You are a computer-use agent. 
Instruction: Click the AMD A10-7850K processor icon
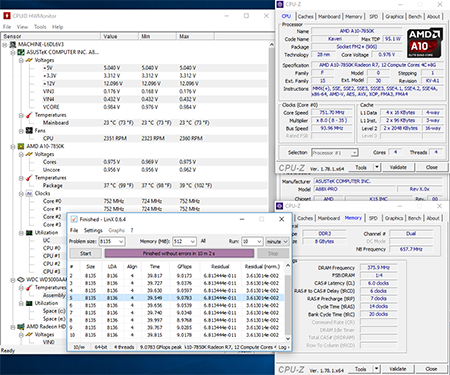pyautogui.click(x=21, y=146)
